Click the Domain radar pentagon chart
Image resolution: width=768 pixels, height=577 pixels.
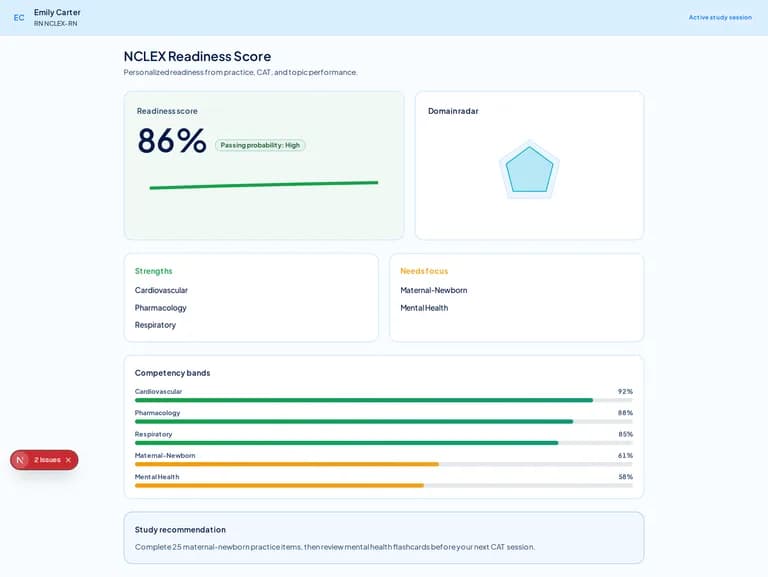click(529, 169)
